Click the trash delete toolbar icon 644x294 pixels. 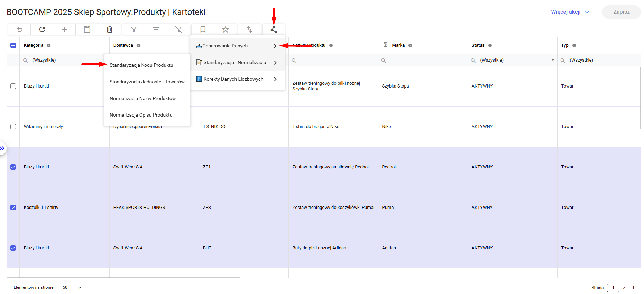pyautogui.click(x=110, y=29)
